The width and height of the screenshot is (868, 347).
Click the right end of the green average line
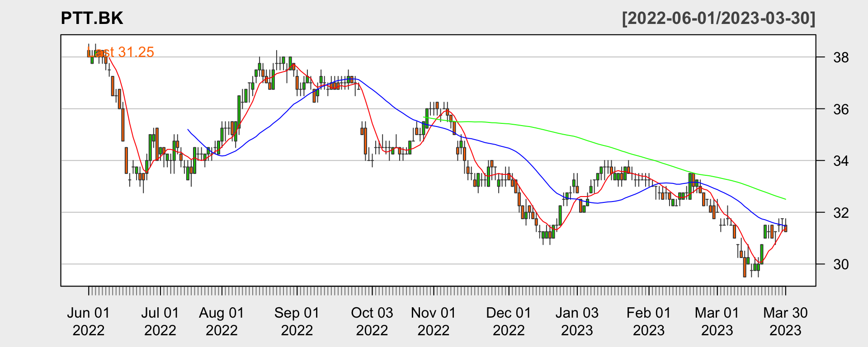785,199
